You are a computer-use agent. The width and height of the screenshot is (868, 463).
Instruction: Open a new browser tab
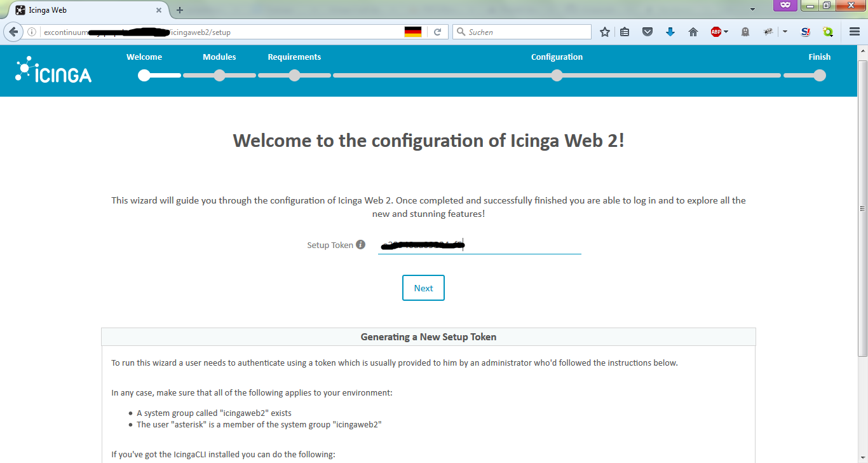click(180, 10)
